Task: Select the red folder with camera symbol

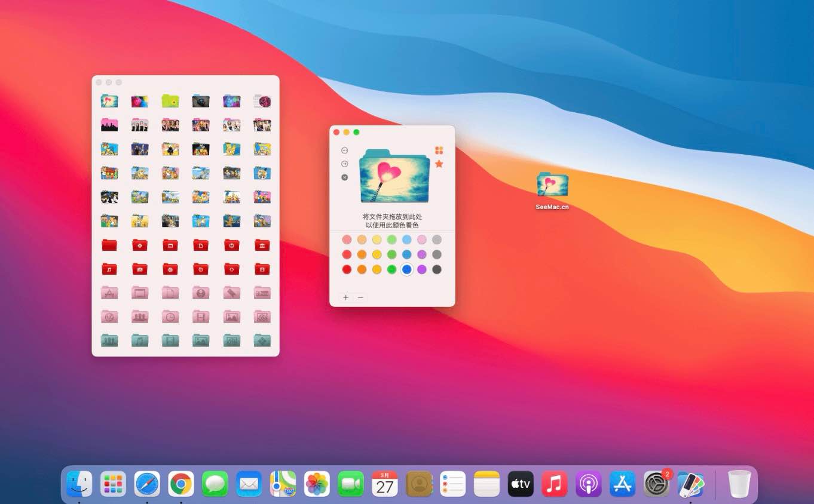Action: pyautogui.click(x=140, y=269)
